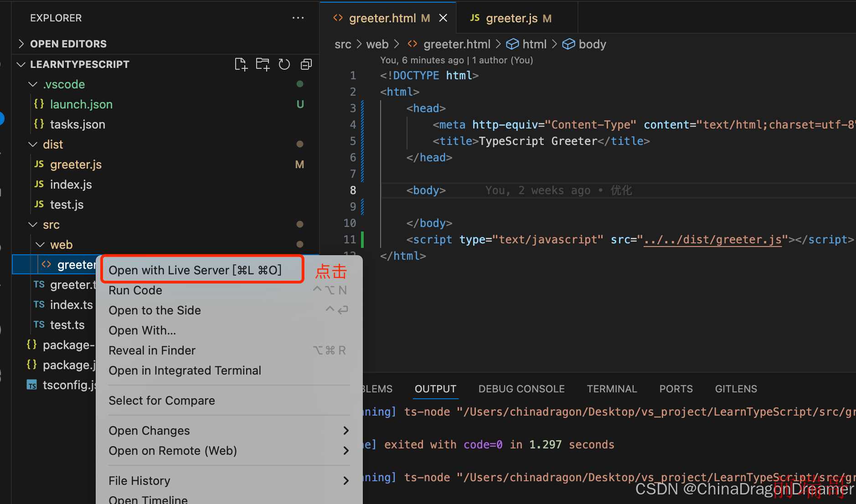Switch to the GITLENS panel tab
Viewport: 856px width, 504px height.
click(736, 389)
